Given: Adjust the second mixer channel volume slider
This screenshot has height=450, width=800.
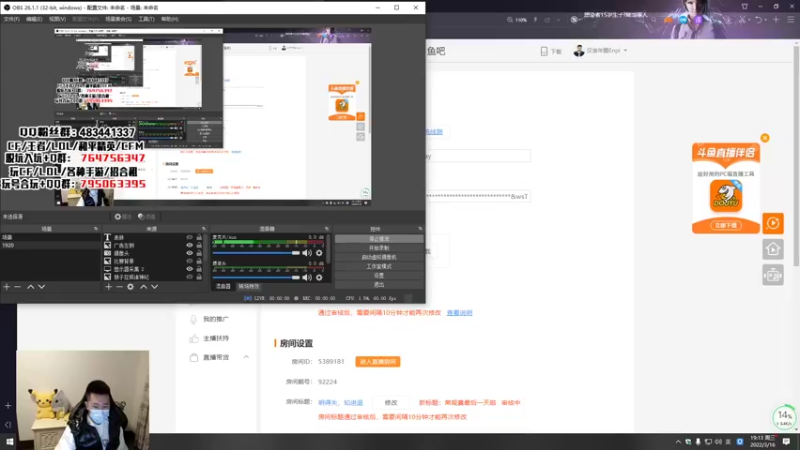Looking at the screenshot, I should click(256, 278).
